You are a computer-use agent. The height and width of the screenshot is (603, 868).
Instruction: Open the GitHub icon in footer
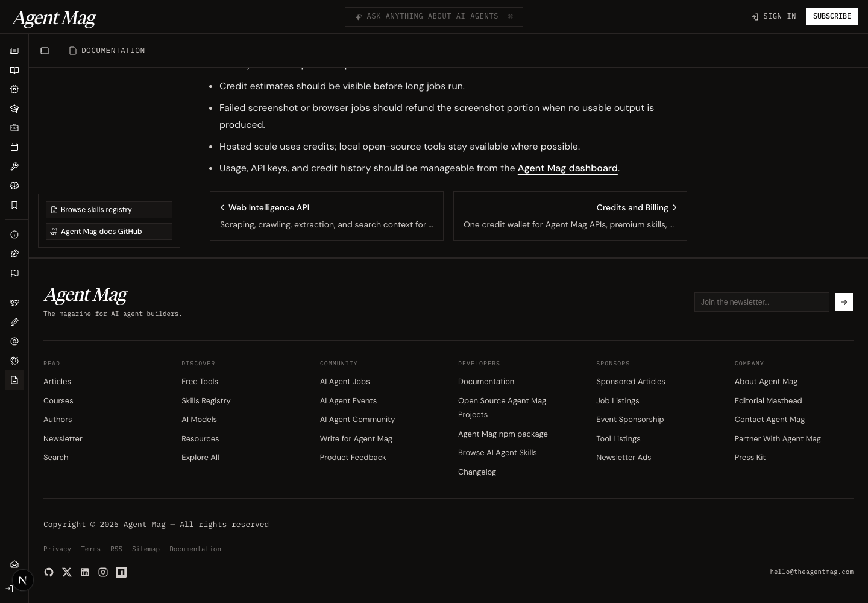coord(49,572)
